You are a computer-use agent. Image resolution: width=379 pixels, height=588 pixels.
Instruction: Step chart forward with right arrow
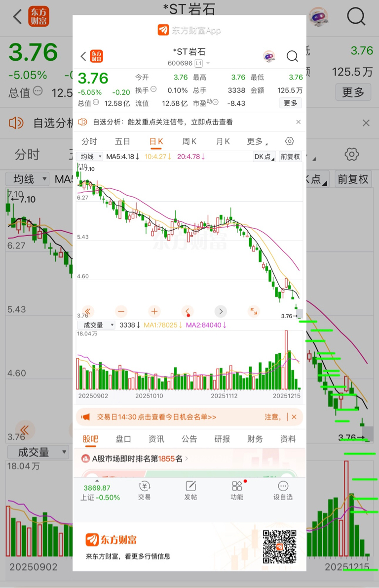point(221,311)
